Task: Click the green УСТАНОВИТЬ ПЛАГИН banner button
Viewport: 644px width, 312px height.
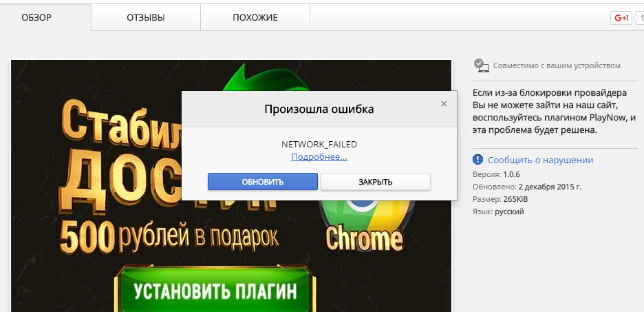Action: 215,291
